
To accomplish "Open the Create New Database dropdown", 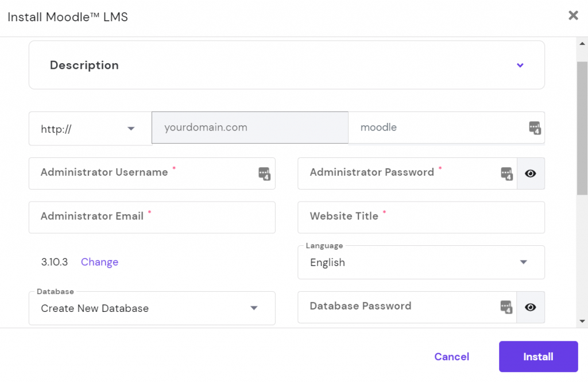I will pyautogui.click(x=253, y=308).
